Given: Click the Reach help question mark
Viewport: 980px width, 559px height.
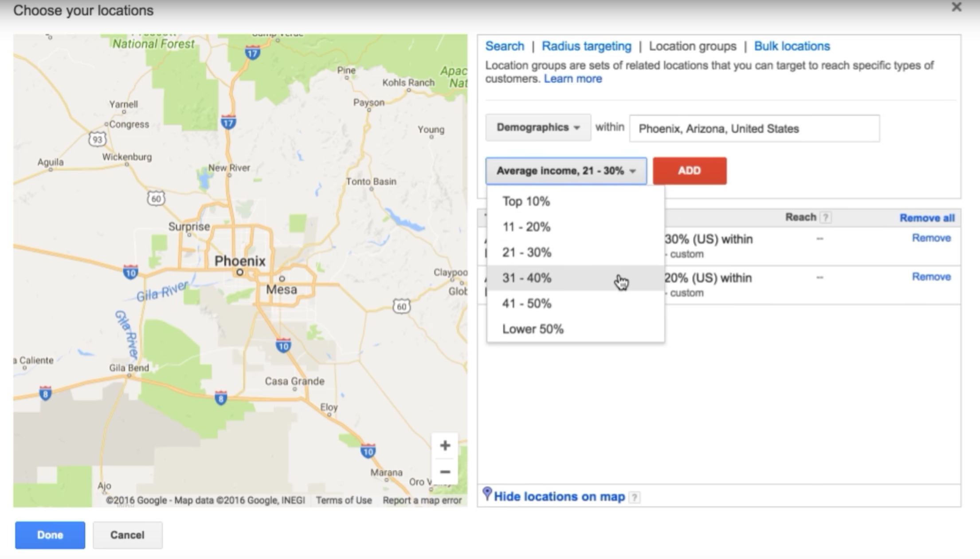Looking at the screenshot, I should click(825, 217).
